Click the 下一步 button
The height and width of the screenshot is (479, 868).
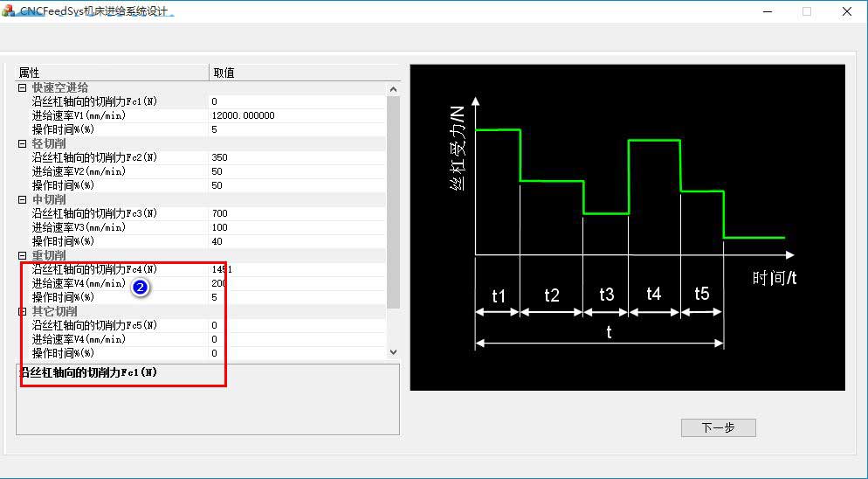(x=718, y=427)
